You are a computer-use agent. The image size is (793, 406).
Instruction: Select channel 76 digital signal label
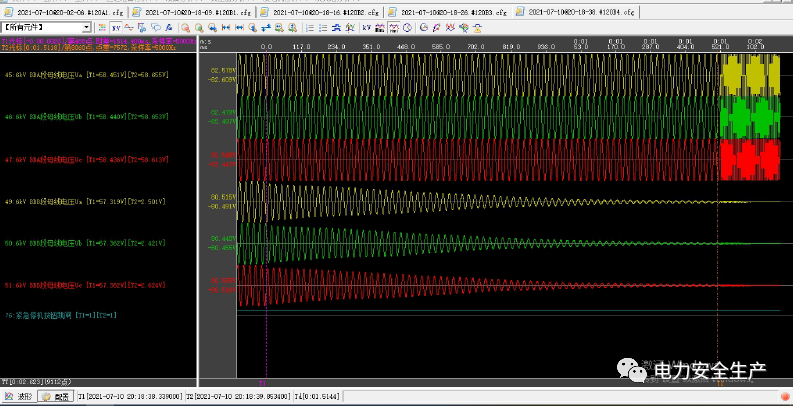click(x=60, y=315)
